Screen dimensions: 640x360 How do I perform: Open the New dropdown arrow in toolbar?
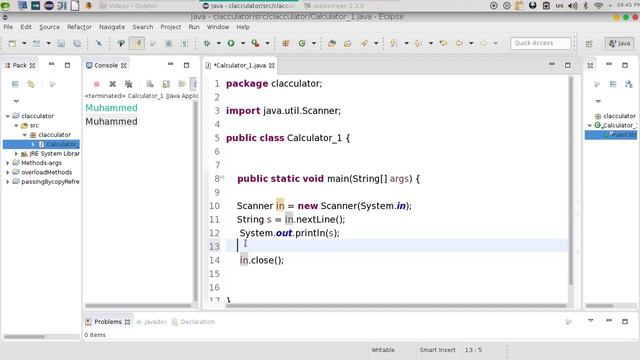point(24,43)
